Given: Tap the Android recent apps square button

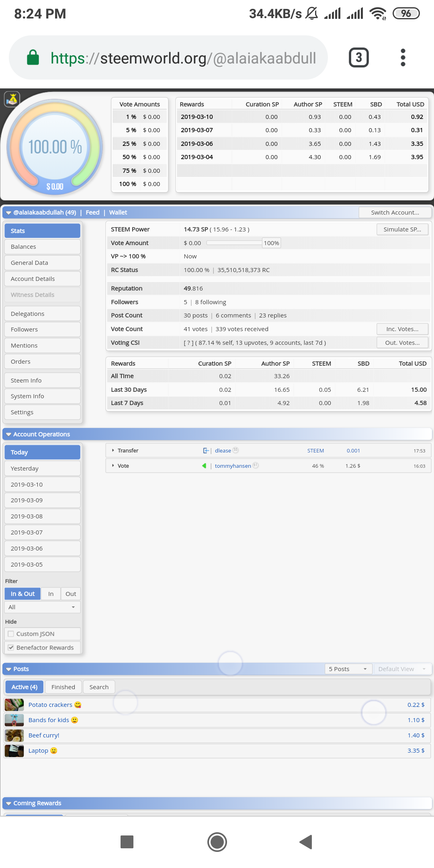Looking at the screenshot, I should pyautogui.click(x=127, y=842).
